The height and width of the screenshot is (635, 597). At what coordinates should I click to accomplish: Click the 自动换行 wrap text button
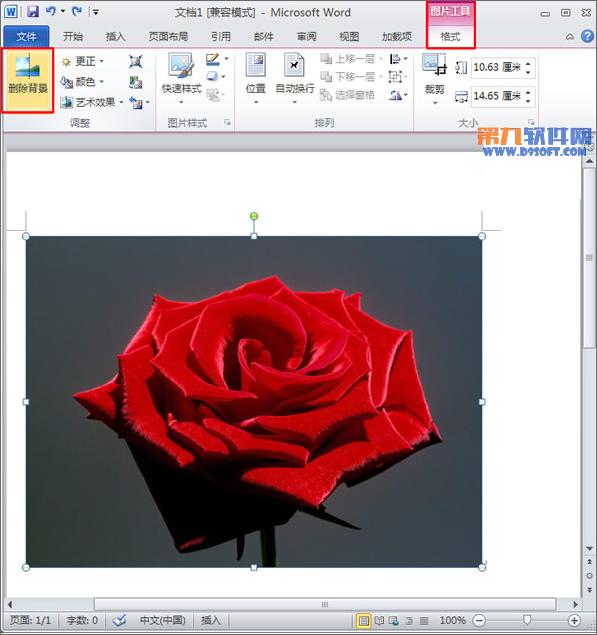tap(295, 79)
